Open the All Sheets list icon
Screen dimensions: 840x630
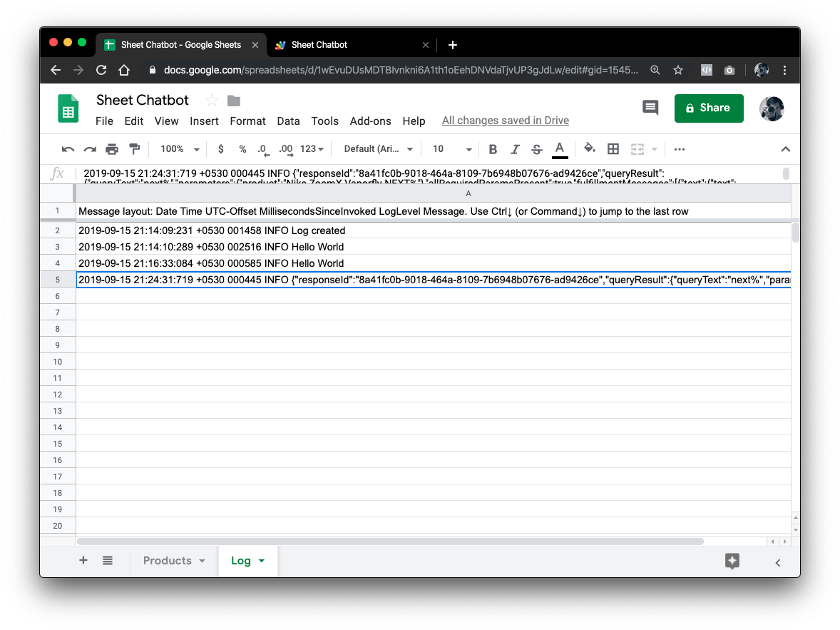pos(108,560)
